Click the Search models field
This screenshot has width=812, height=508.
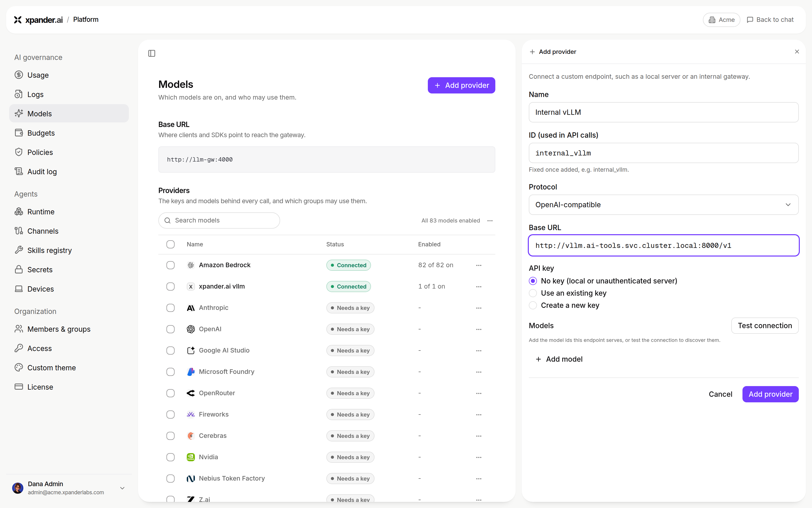point(219,220)
